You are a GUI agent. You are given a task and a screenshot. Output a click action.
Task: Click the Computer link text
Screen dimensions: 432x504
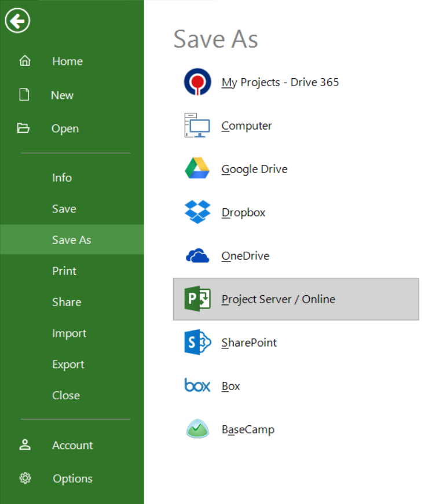click(247, 125)
